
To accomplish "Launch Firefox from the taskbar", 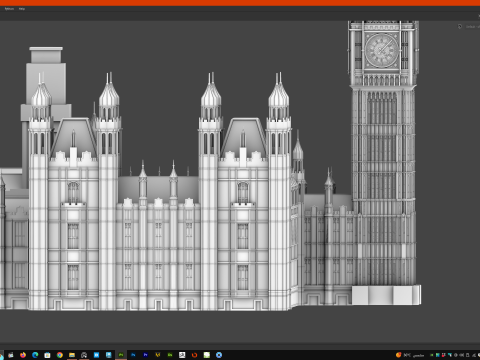I will point(23,355).
